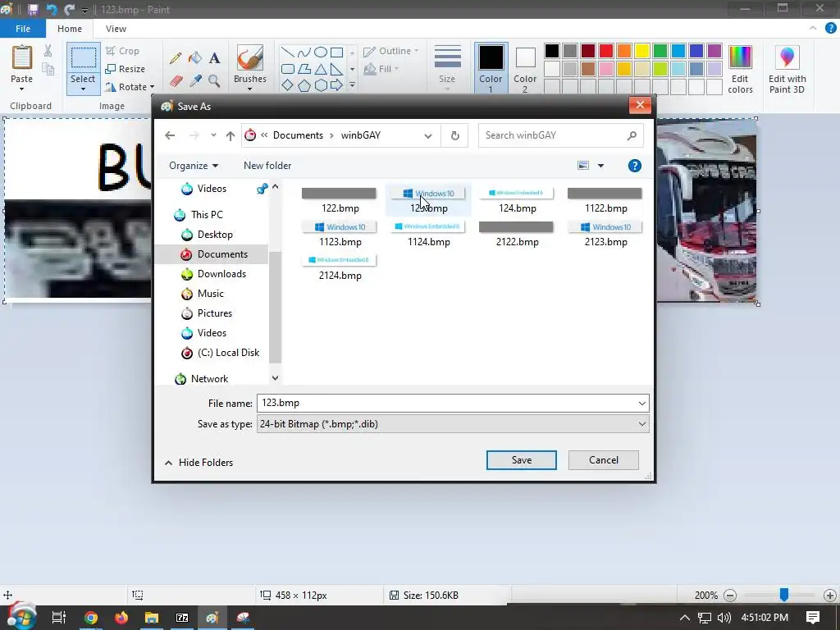Choose the Fill with color bucket tool
The image size is (840, 630).
tap(195, 58)
